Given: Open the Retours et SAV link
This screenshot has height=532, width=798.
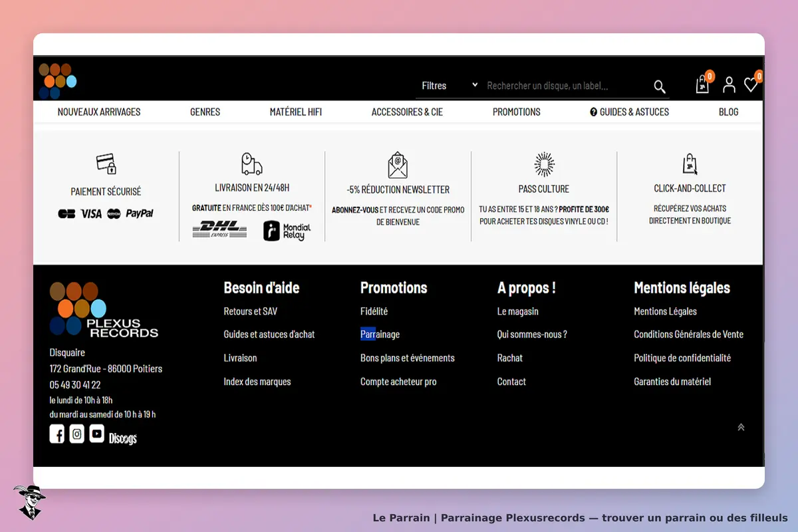Looking at the screenshot, I should [x=251, y=311].
